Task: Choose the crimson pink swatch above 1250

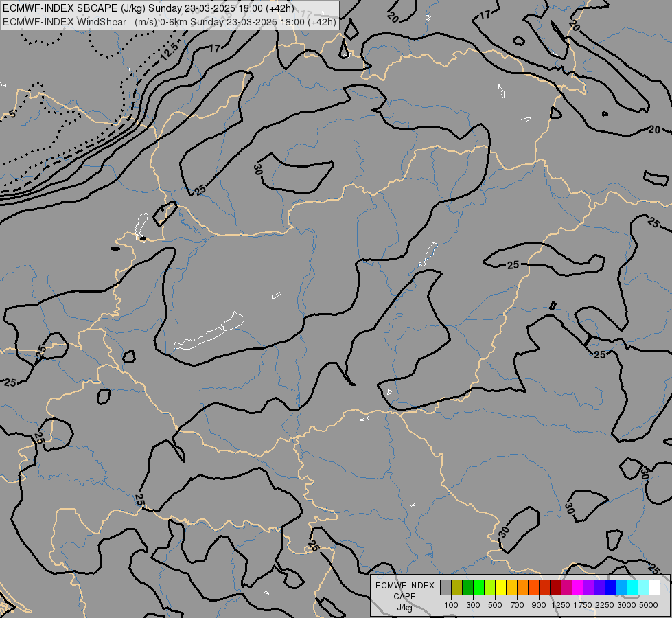Action: (567, 588)
